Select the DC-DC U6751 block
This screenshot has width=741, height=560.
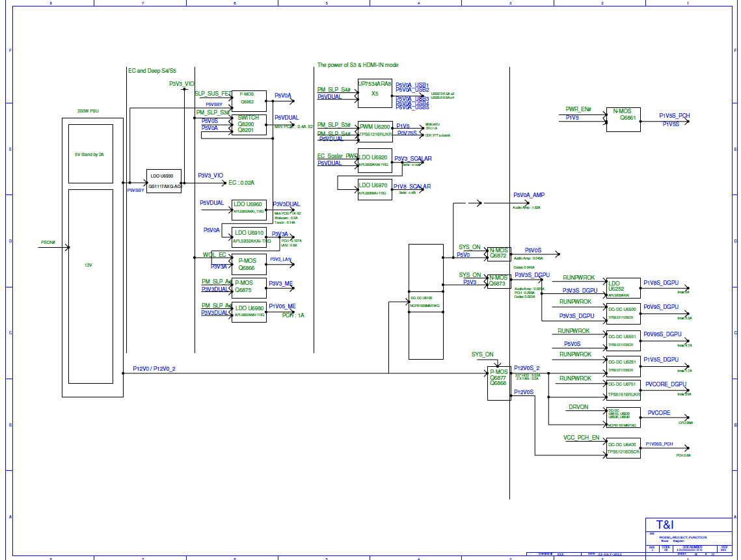pyautogui.click(x=624, y=390)
